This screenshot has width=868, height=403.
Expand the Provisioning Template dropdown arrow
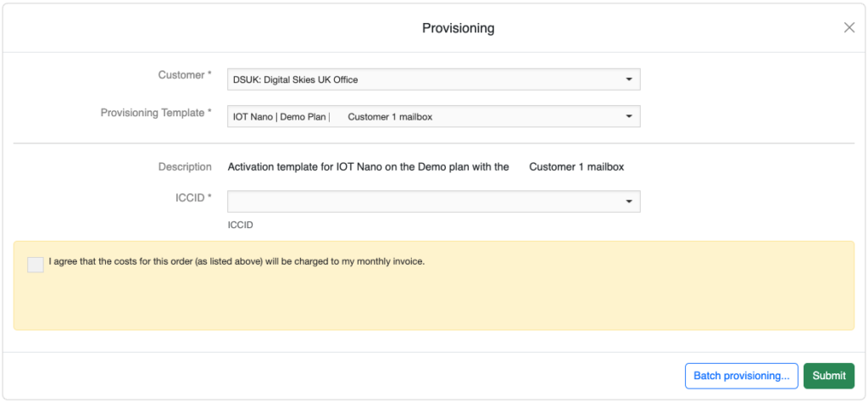point(628,116)
